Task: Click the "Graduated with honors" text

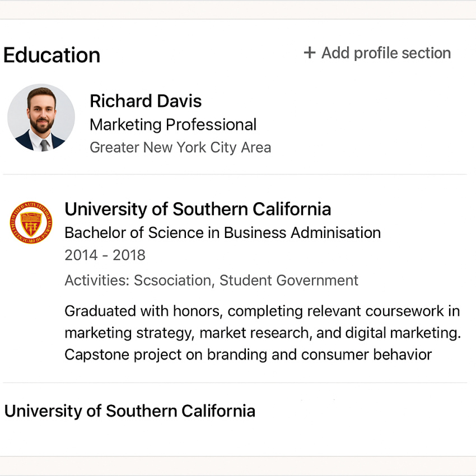Action: [x=144, y=311]
